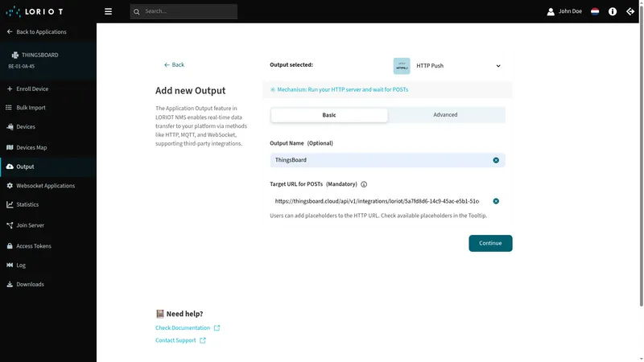644x362 pixels.
Task: Go back via the Back link
Action: [174, 65]
